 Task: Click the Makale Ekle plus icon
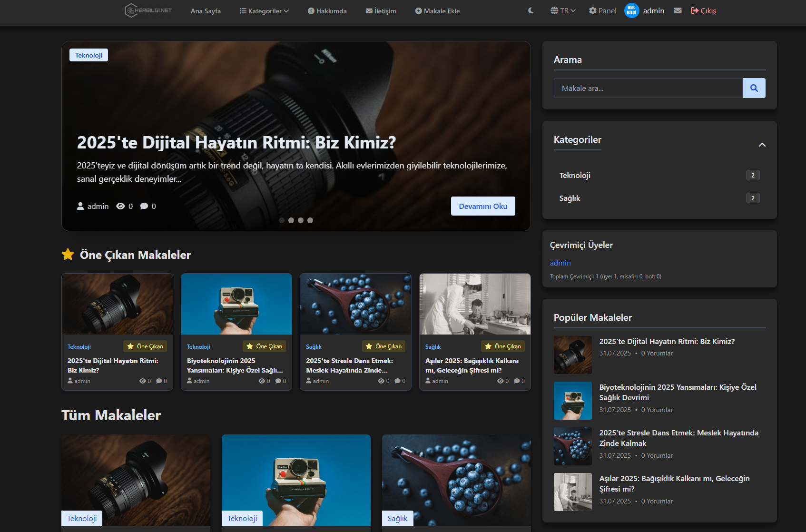[x=418, y=11]
